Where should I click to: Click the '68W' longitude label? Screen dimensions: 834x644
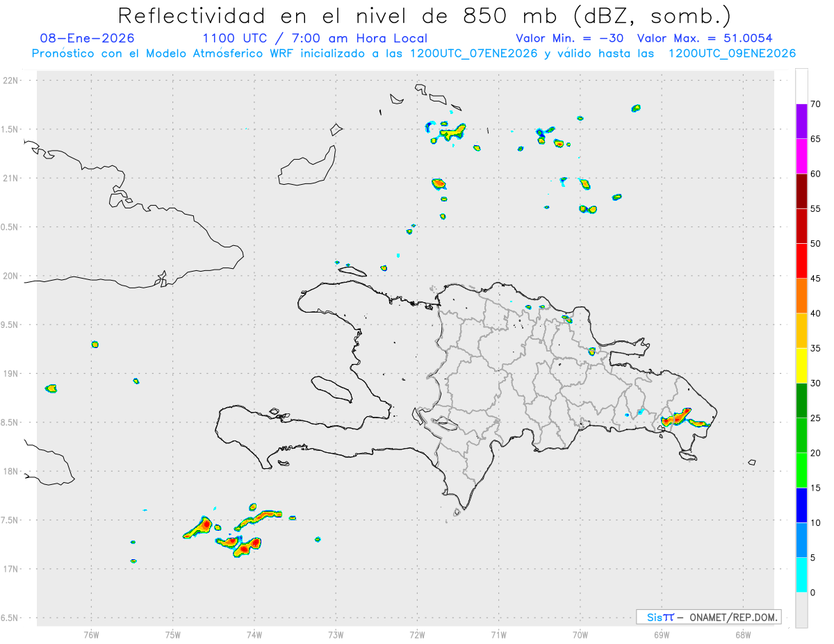743,634
